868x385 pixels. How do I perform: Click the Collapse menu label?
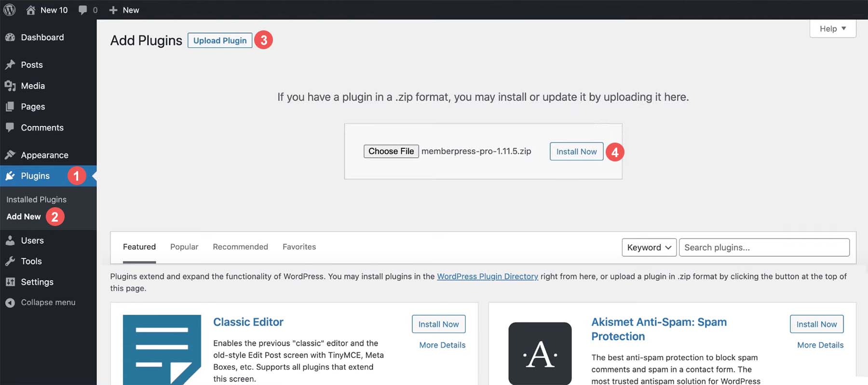tap(48, 303)
